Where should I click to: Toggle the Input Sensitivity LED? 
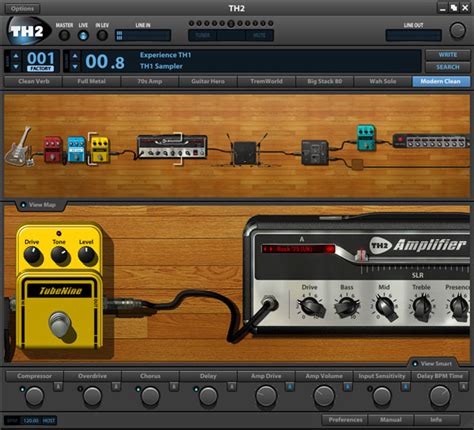point(370,389)
